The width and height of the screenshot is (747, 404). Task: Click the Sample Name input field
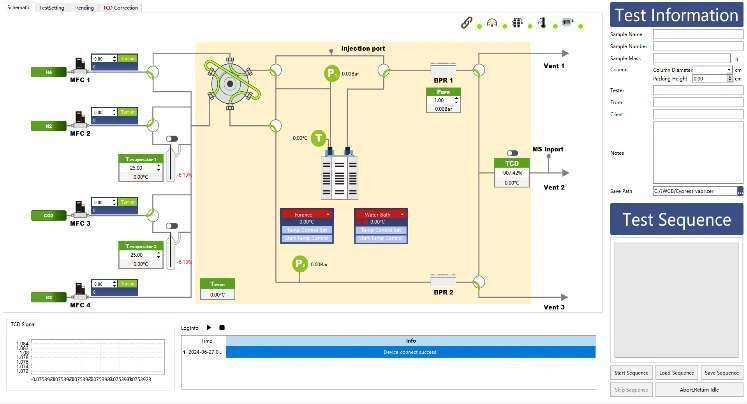tap(697, 34)
